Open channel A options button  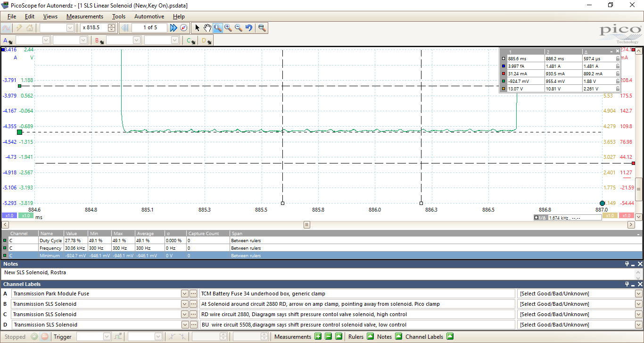click(8, 41)
